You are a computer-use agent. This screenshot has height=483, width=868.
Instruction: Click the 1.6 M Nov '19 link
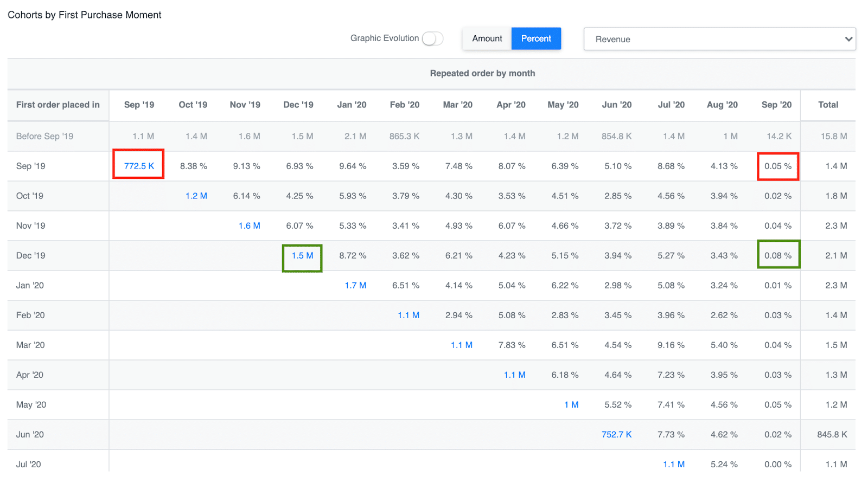pos(250,226)
